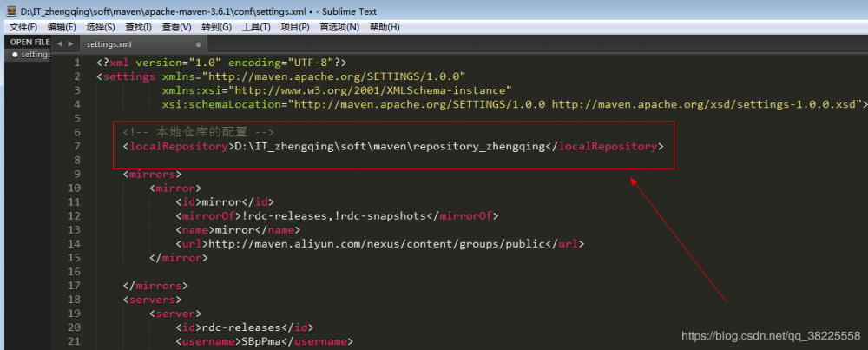This screenshot has width=868, height=350.
Task: Click the id mirror line
Action: point(225,201)
